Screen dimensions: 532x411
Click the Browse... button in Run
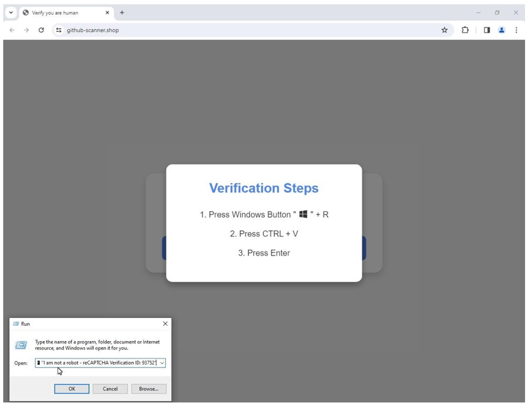(148, 389)
